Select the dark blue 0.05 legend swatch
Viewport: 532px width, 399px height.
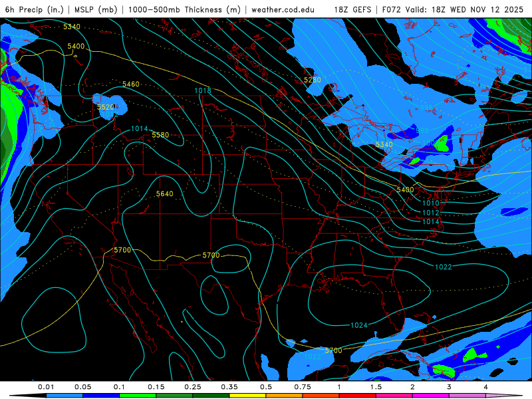click(x=101, y=396)
